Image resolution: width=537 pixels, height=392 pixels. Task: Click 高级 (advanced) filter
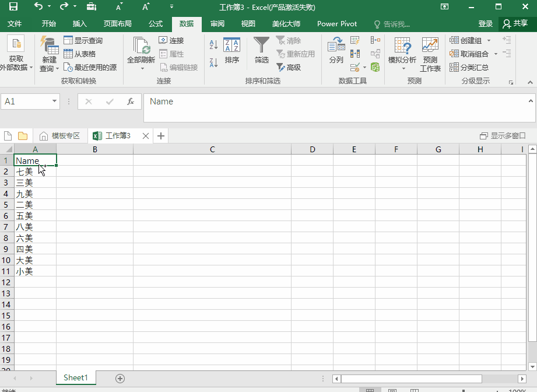point(289,67)
